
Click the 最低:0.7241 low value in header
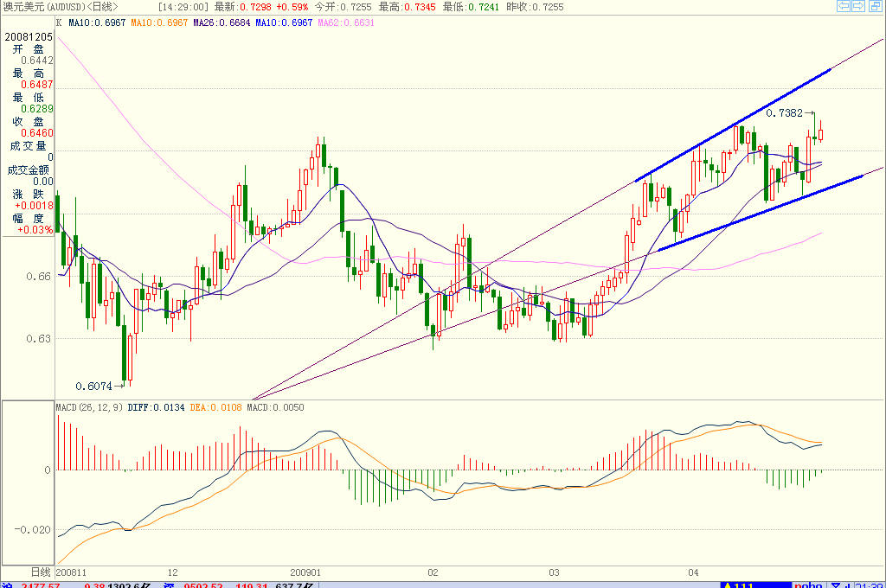click(471, 7)
